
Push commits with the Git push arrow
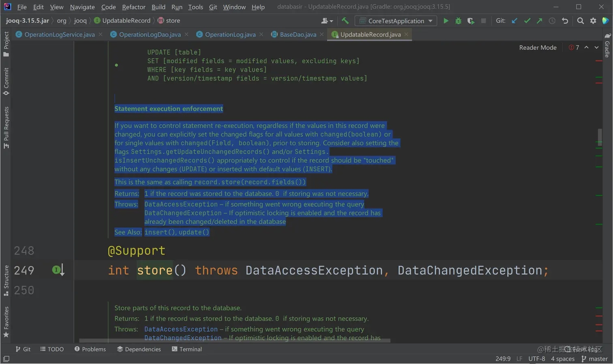539,21
